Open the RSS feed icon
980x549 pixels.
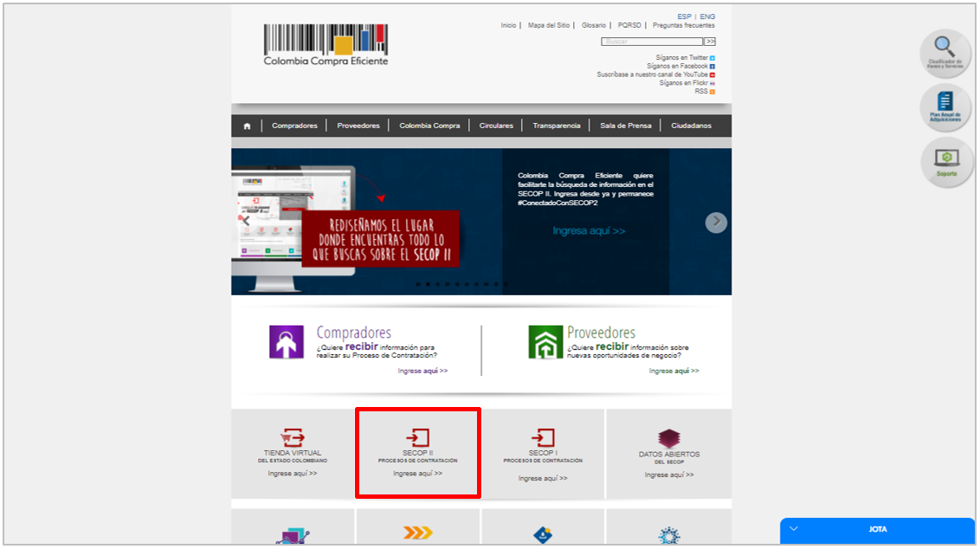point(712,92)
